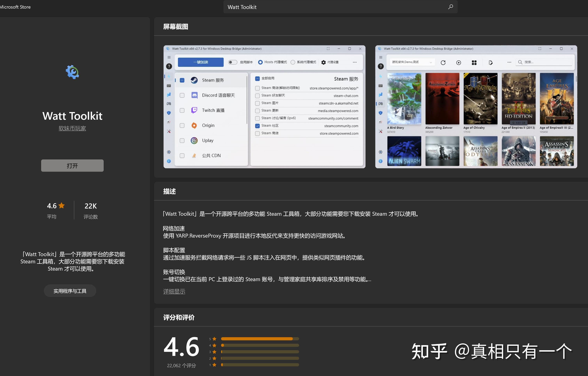Image resolution: width=588 pixels, height=376 pixels.
Task: Click the 22,062 个评分 text
Action: coord(181,365)
